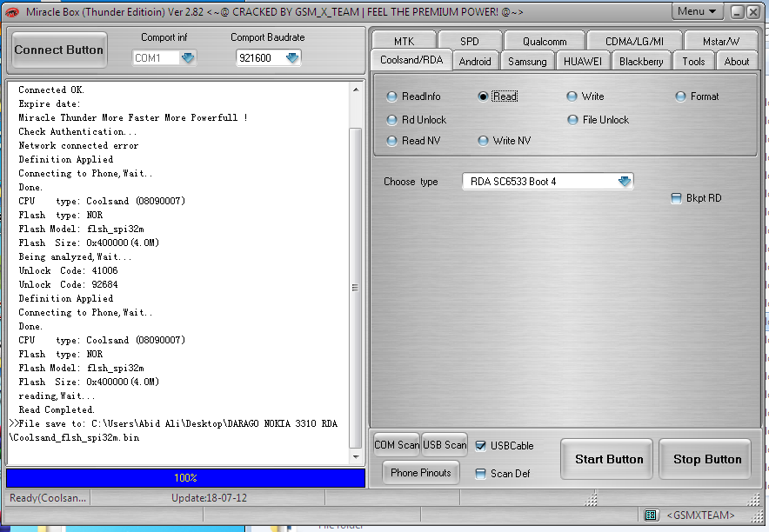This screenshot has width=769, height=532.
Task: Click the 'Check Authentication...' log line
Action: tap(77, 132)
